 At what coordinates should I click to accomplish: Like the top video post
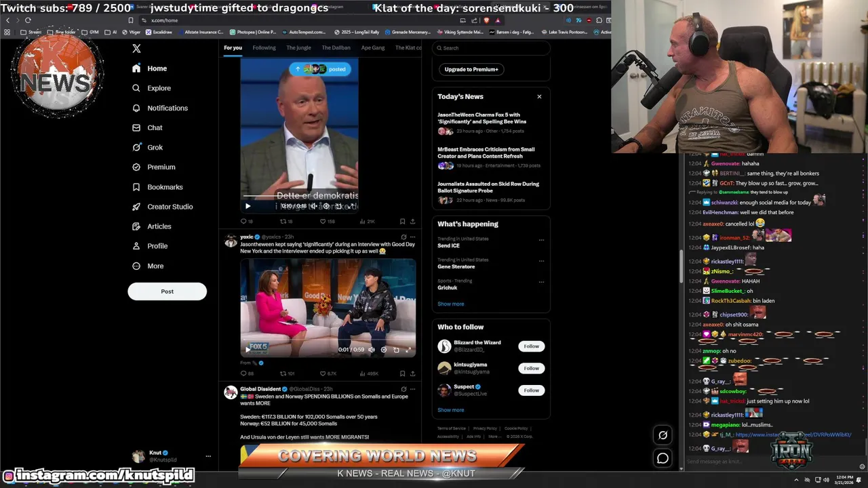[328, 222]
